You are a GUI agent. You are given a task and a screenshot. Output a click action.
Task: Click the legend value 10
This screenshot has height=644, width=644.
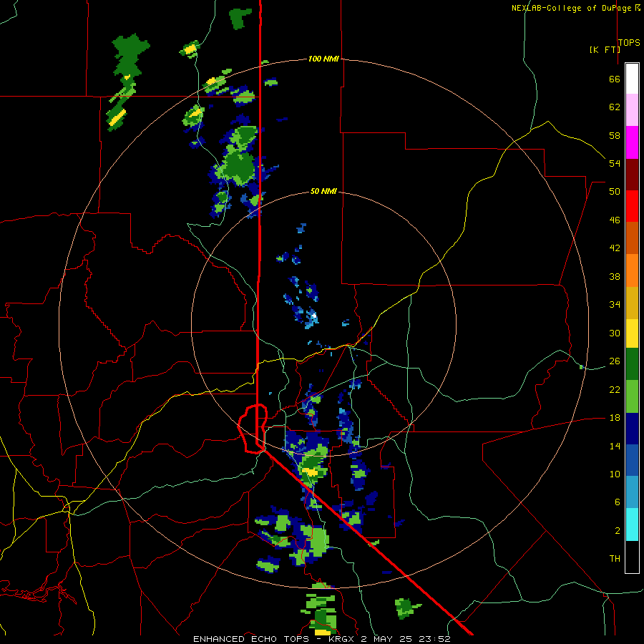[x=615, y=474]
